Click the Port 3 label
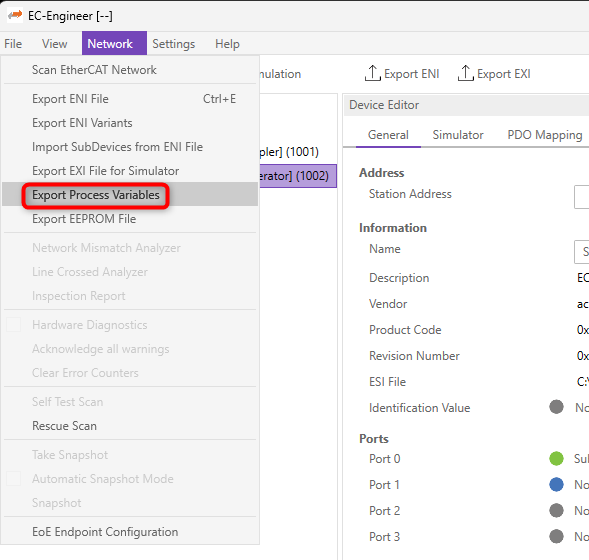 point(385,537)
